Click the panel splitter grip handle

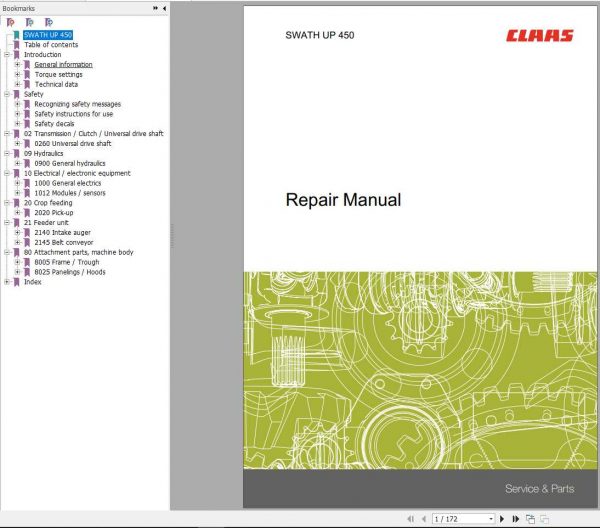click(x=171, y=236)
